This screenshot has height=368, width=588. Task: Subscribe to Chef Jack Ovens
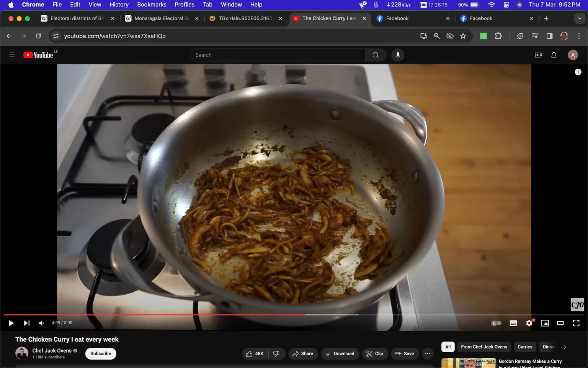[x=100, y=353]
